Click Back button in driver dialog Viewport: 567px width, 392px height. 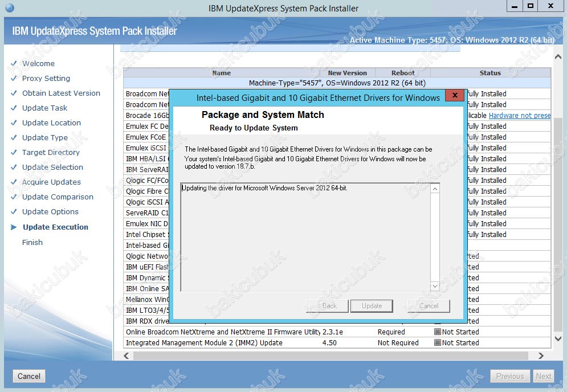(x=327, y=306)
